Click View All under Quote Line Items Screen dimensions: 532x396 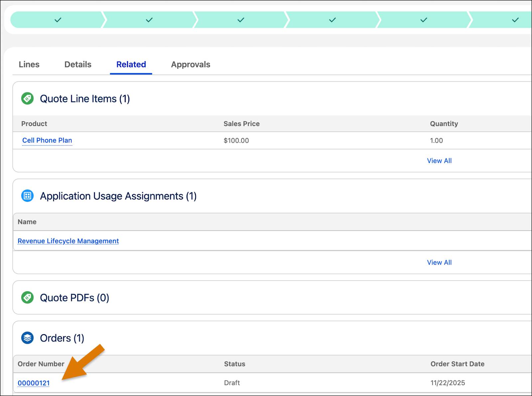[439, 161]
